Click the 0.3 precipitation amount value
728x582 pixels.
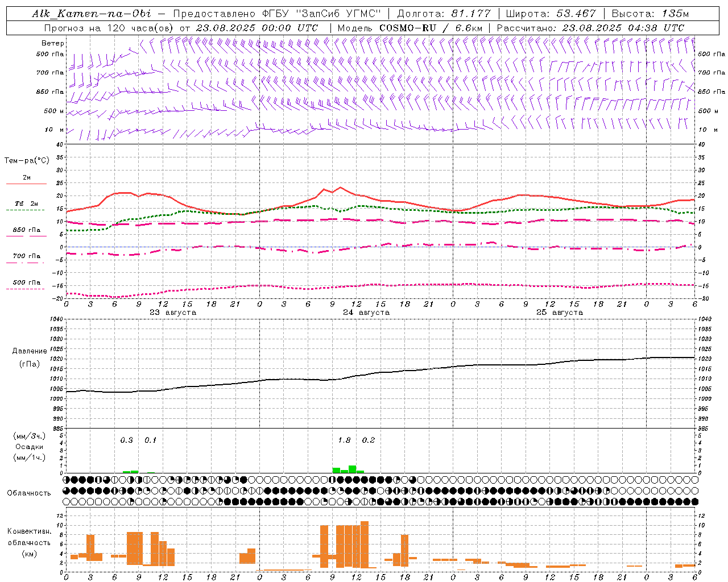(127, 440)
